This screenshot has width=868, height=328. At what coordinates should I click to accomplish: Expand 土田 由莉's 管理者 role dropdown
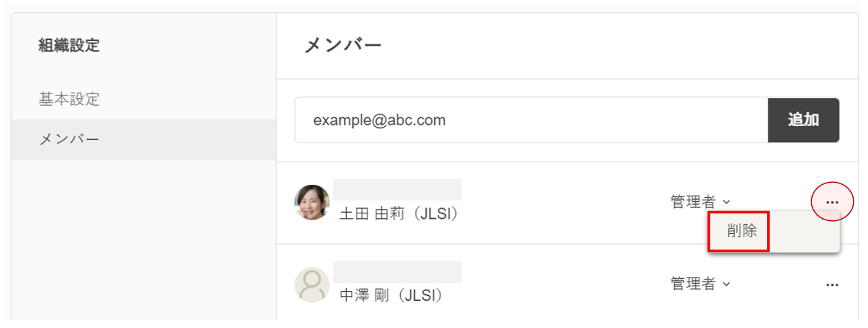694,203
